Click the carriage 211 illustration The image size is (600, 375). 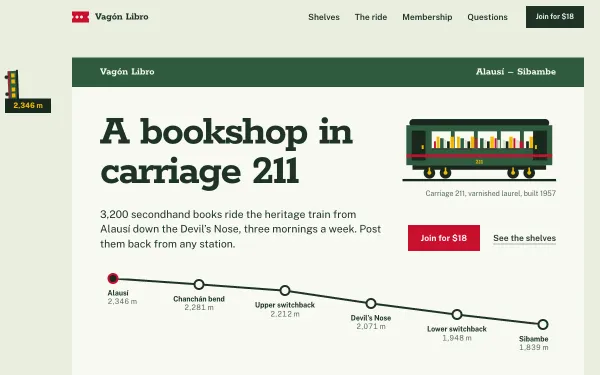(479, 150)
